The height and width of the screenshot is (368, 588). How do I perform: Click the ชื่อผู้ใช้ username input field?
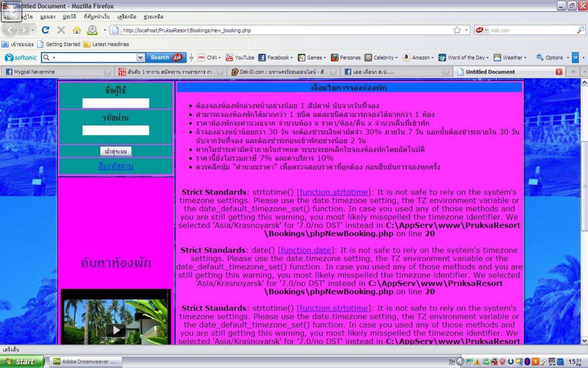(116, 103)
